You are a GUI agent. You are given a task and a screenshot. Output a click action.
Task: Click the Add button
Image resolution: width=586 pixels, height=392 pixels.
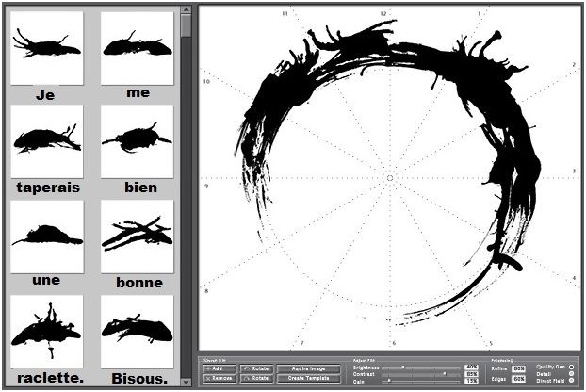[220, 368]
